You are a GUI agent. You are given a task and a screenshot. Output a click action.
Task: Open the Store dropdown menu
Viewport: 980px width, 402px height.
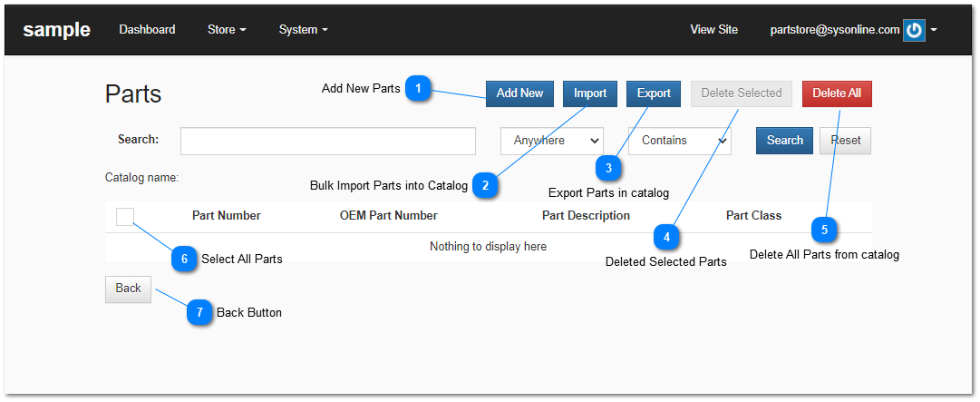coord(227,29)
